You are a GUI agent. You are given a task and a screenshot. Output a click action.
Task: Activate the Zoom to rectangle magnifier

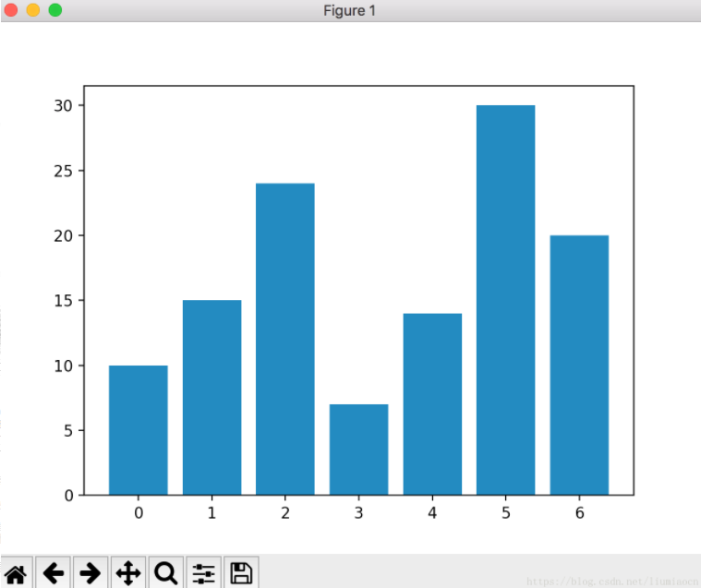point(166,574)
